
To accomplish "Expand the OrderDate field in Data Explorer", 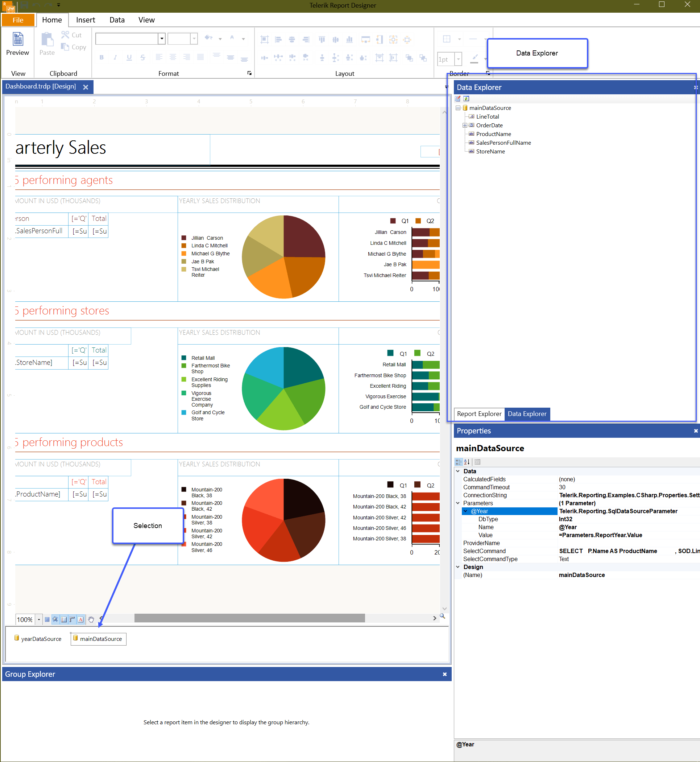I will click(465, 125).
